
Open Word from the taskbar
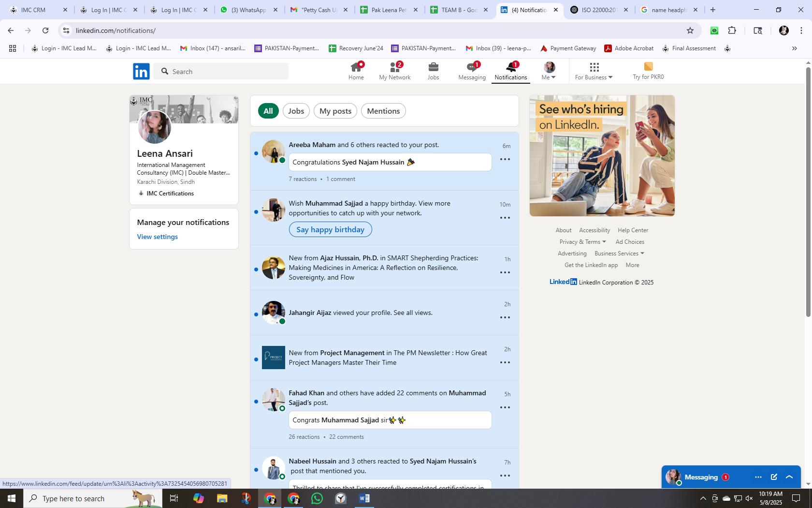click(x=364, y=498)
